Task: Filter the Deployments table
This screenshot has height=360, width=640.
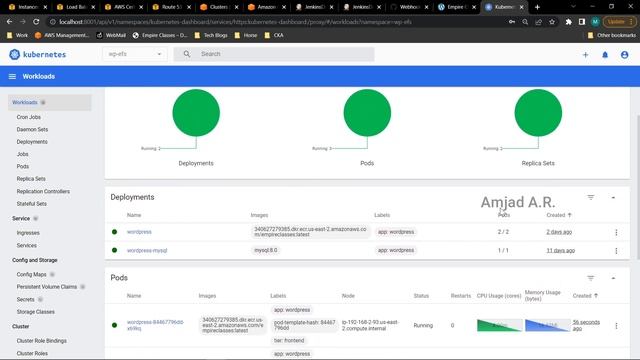Action: point(591,198)
